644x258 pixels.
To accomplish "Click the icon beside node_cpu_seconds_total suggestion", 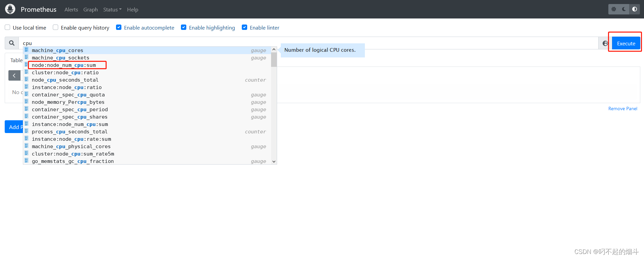I will 26,80.
